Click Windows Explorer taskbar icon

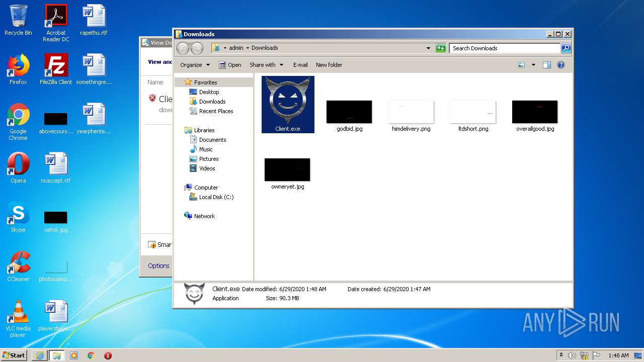coord(56,355)
